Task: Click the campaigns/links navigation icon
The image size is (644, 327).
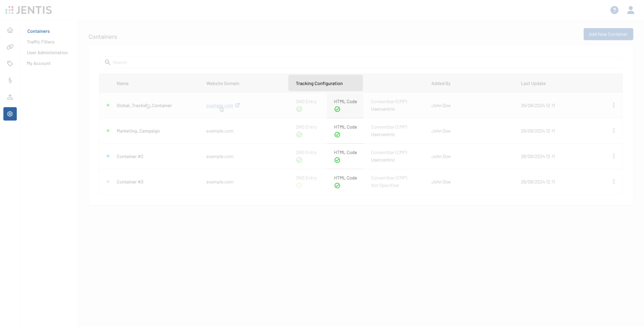Action: click(x=10, y=46)
